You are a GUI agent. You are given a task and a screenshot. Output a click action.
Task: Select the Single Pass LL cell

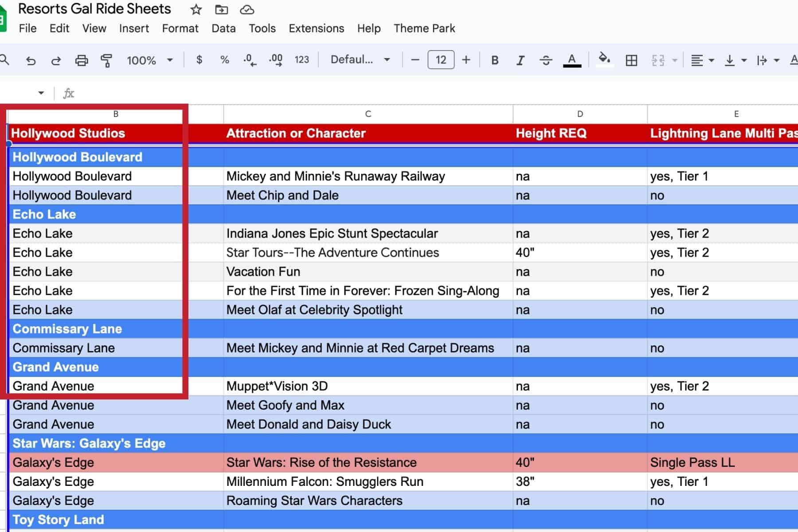[x=723, y=462]
